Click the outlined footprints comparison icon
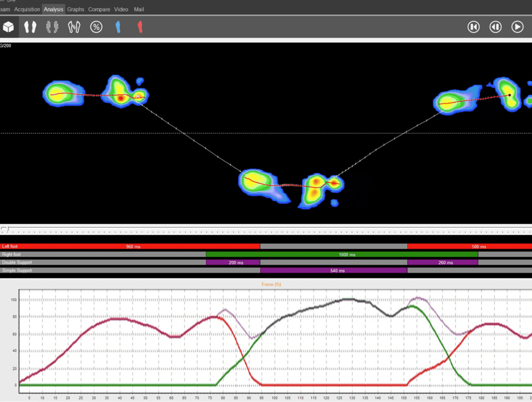 coord(74,27)
